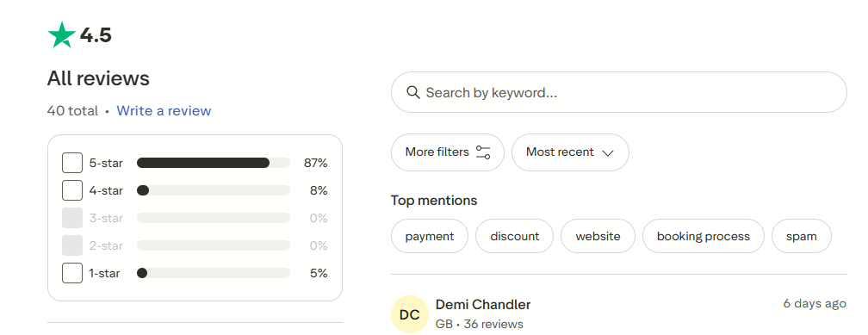Click the magnifying glass search icon

point(413,92)
